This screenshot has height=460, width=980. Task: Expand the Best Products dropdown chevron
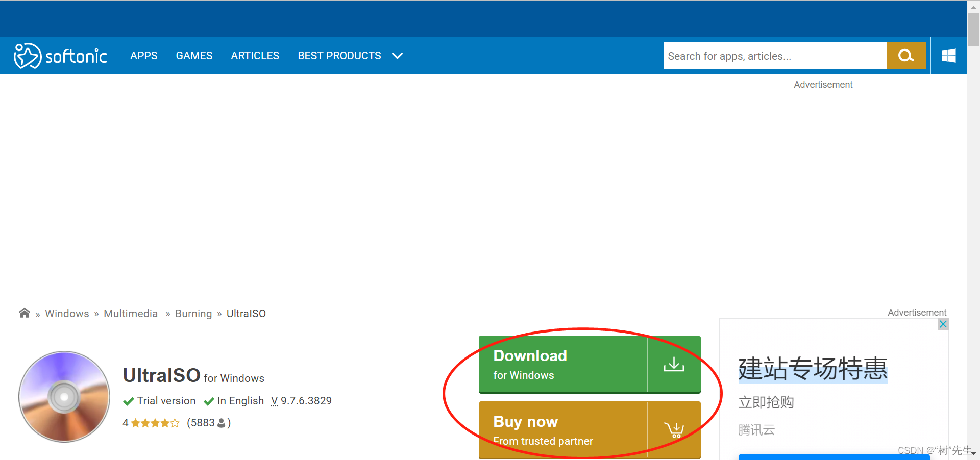coord(397,56)
